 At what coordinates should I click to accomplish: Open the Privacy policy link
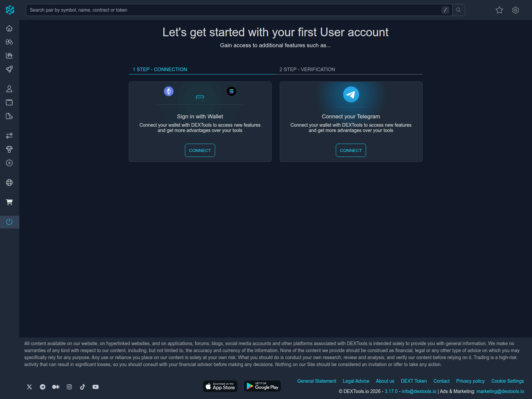[470, 381]
